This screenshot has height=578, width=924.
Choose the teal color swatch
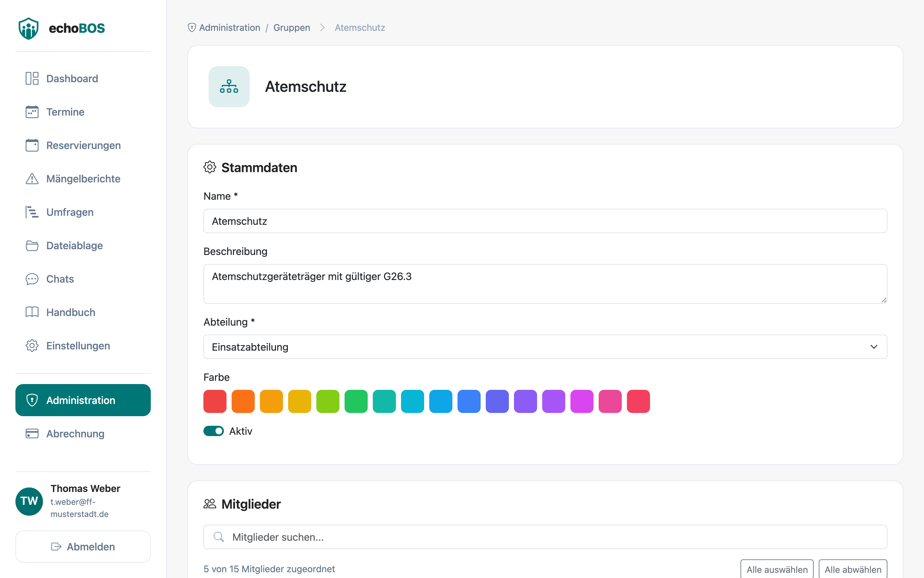point(384,401)
